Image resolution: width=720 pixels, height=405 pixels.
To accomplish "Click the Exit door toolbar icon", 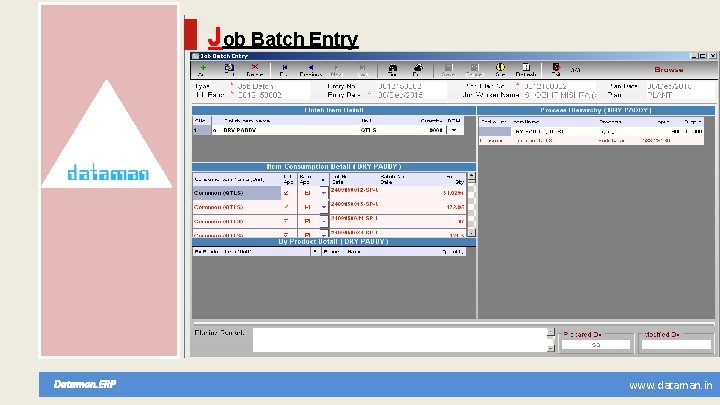I will 556,70.
